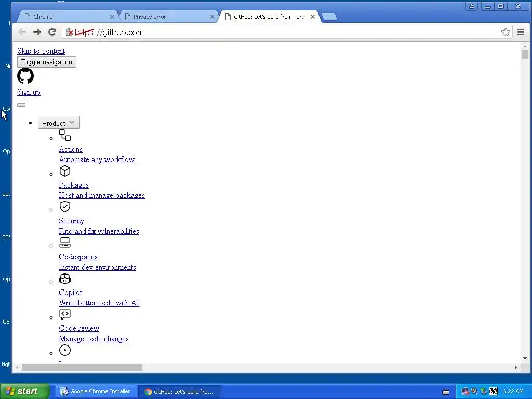Switch to the Chrome tab
The image size is (532, 399).
pos(67,16)
